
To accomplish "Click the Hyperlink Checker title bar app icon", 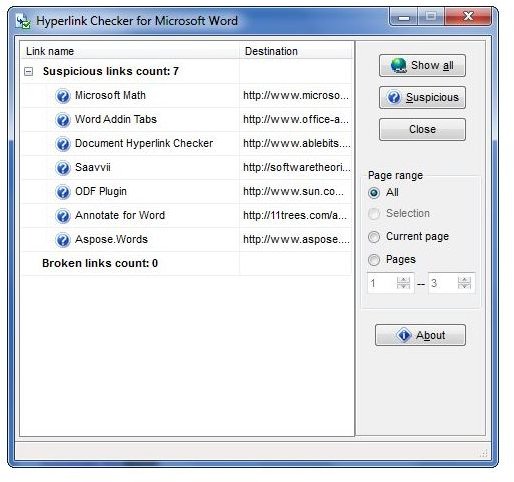I will (x=23, y=21).
